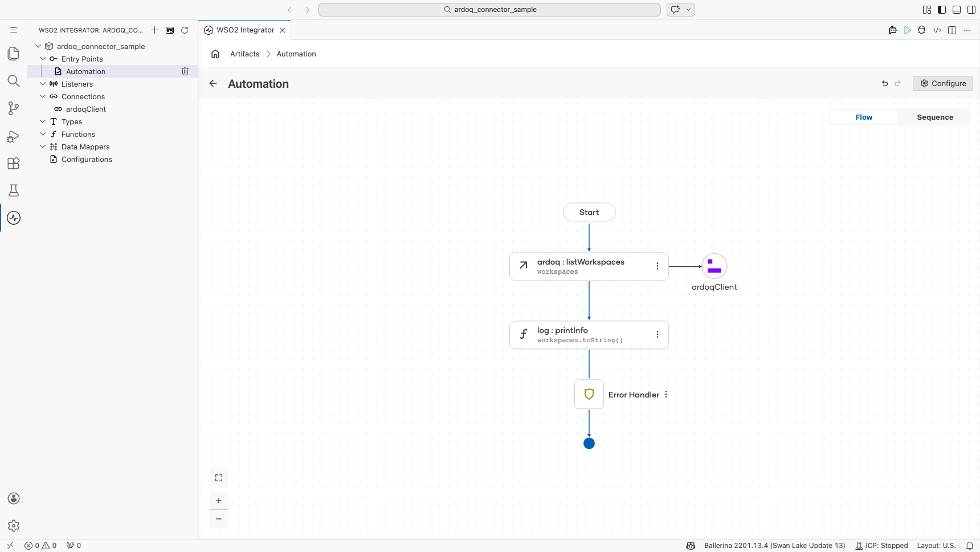Toggle the primary side bar
The width and height of the screenshot is (980, 552).
[942, 10]
